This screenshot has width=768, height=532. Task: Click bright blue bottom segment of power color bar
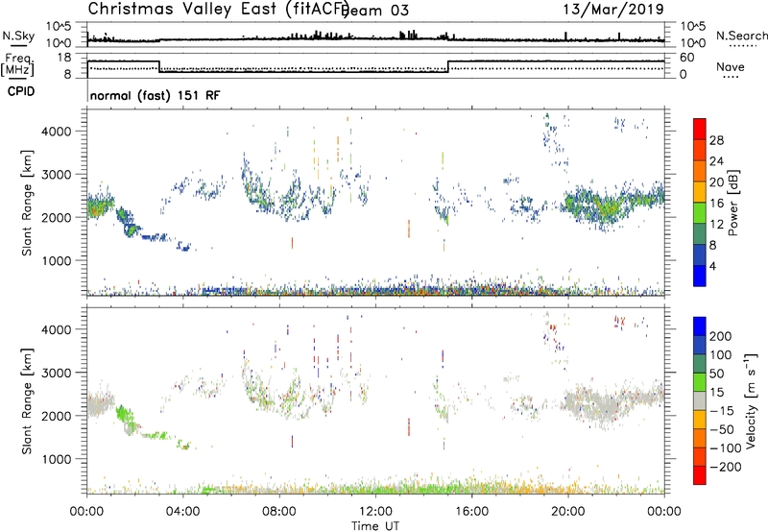point(700,276)
